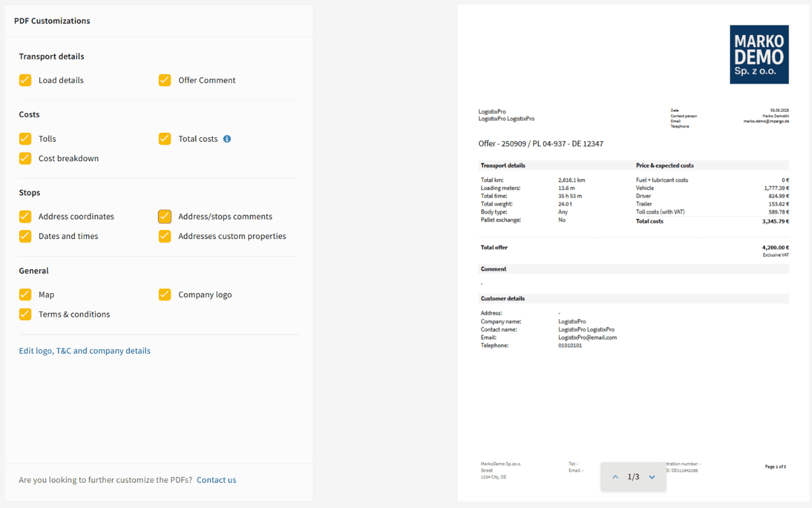Disable the Tolls checkbox
Screen dimensions: 812x508
pos(25,138)
